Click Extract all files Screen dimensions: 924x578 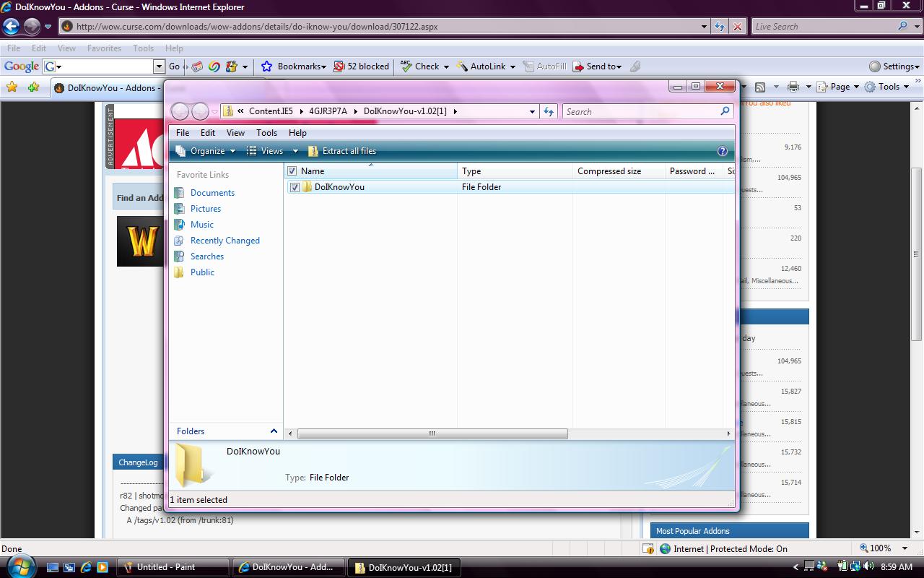342,151
